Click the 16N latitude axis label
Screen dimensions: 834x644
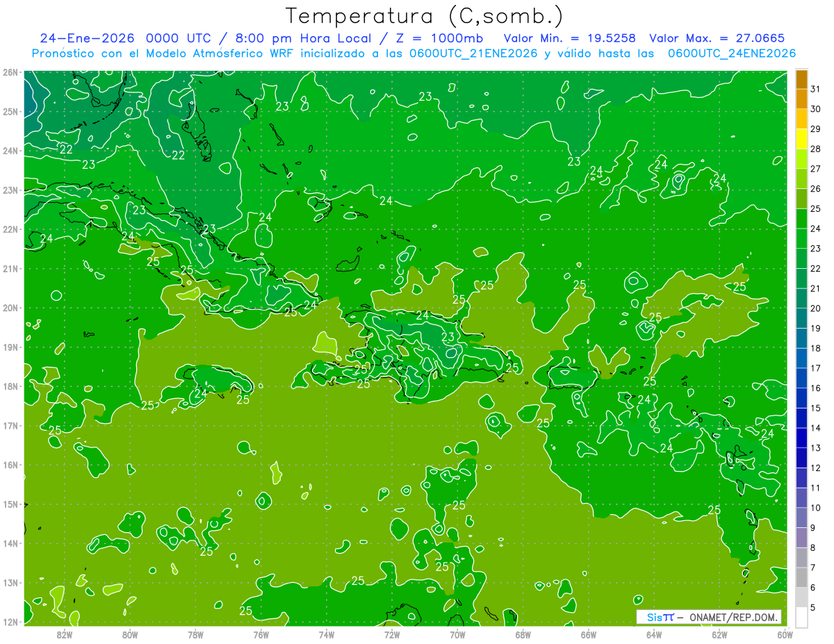point(10,465)
